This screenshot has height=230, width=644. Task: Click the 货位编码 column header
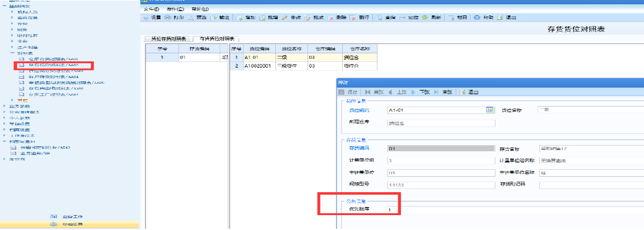click(259, 48)
